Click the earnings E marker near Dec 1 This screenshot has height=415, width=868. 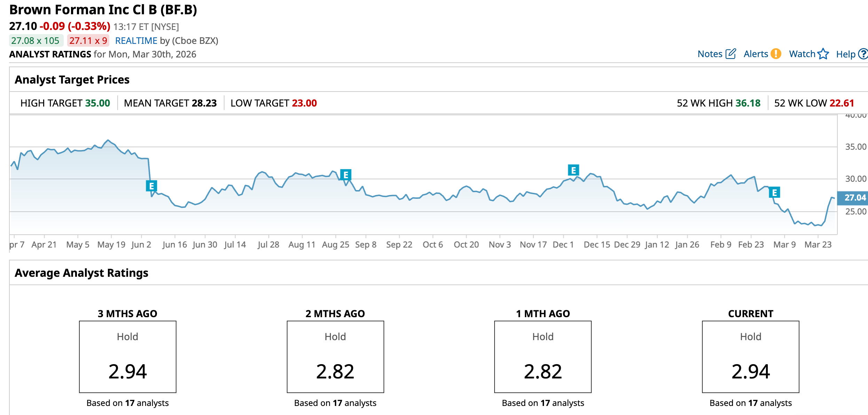[573, 170]
